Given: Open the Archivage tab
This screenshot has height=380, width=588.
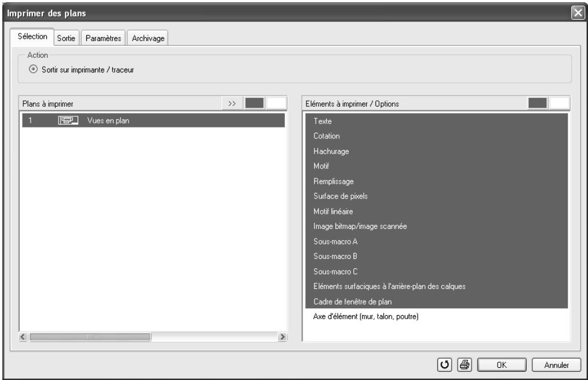Looking at the screenshot, I should [148, 38].
